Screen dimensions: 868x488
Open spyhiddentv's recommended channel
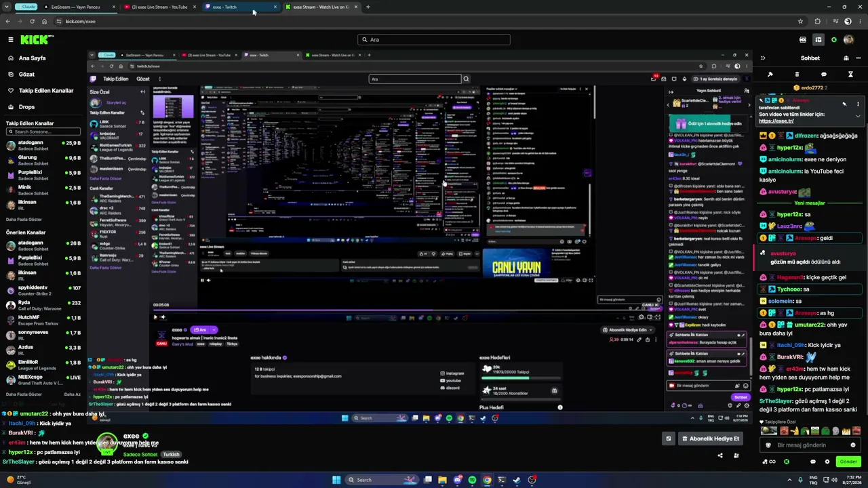[43, 290]
